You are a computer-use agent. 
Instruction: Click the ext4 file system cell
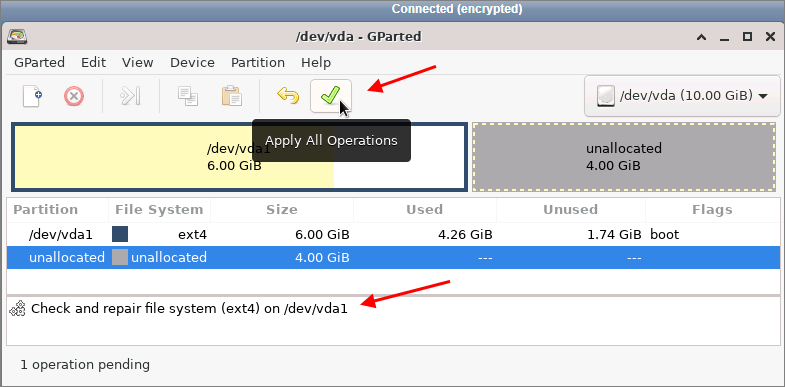(x=192, y=234)
